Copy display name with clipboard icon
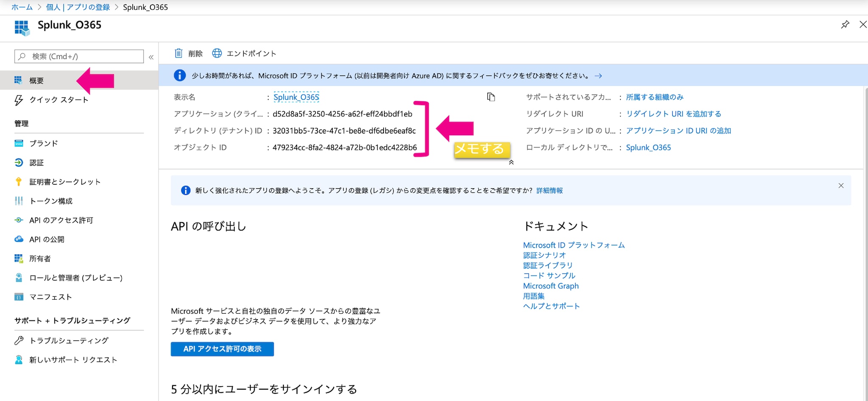Viewport: 868px width, 401px height. coord(491,97)
